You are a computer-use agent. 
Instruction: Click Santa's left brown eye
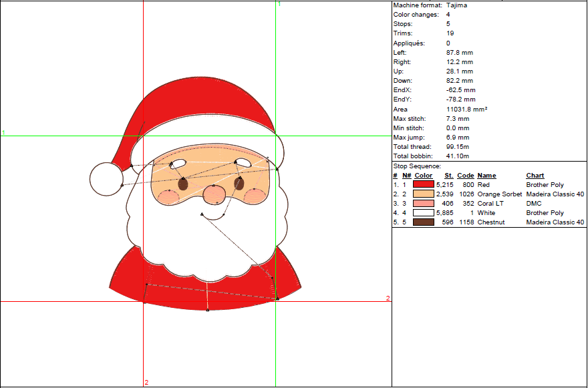click(x=183, y=184)
